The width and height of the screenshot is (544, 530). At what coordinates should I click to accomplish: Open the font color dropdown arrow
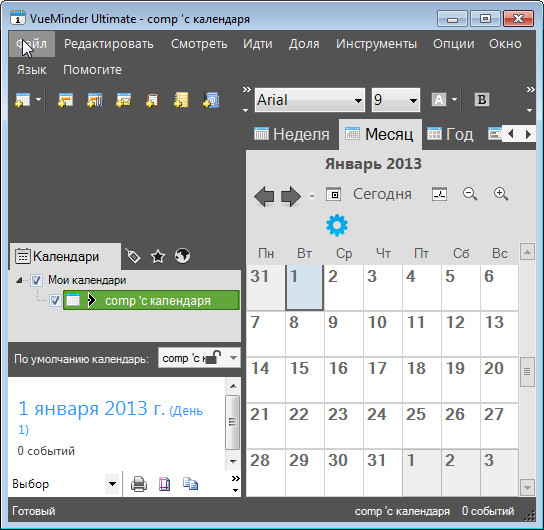tap(454, 100)
